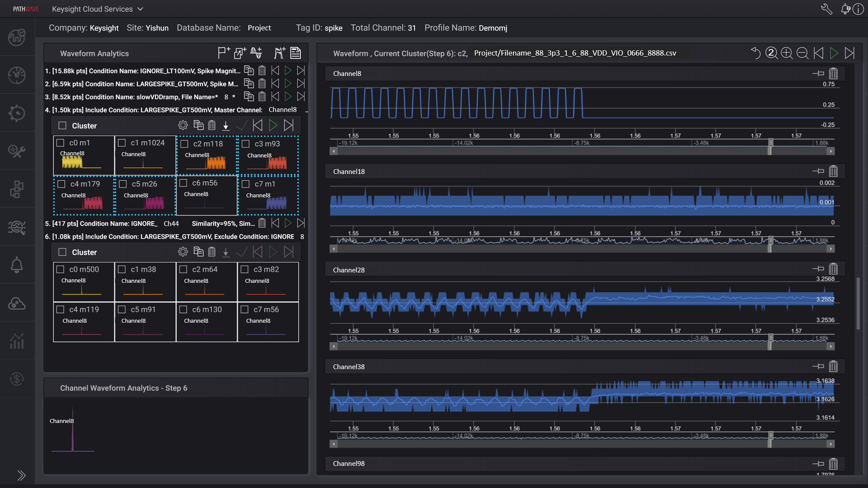The height and width of the screenshot is (488, 868).
Task: Click the zoom in icon on the Waveform panel
Action: pyautogui.click(x=787, y=53)
